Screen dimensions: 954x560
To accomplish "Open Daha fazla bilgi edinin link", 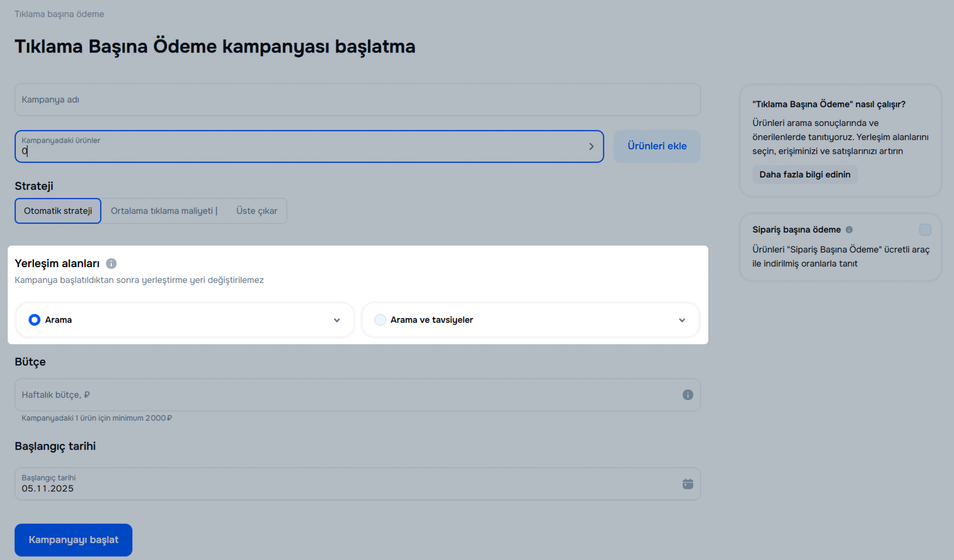I will coord(804,175).
